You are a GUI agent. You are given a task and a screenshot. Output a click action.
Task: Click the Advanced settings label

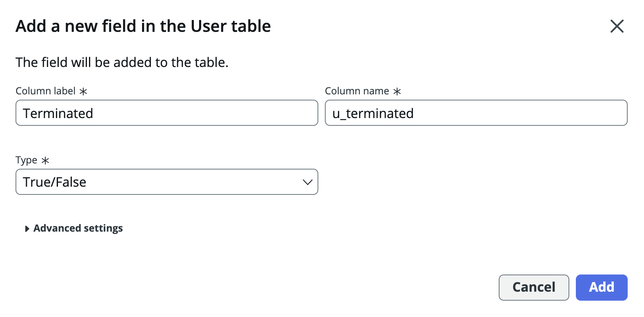click(78, 228)
